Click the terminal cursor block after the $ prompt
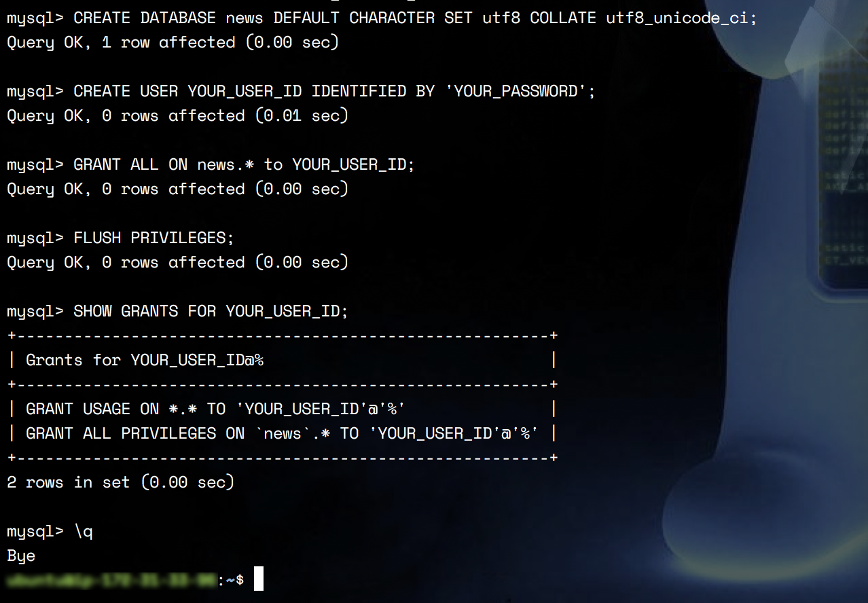Image resolution: width=868 pixels, height=603 pixels. (258, 579)
